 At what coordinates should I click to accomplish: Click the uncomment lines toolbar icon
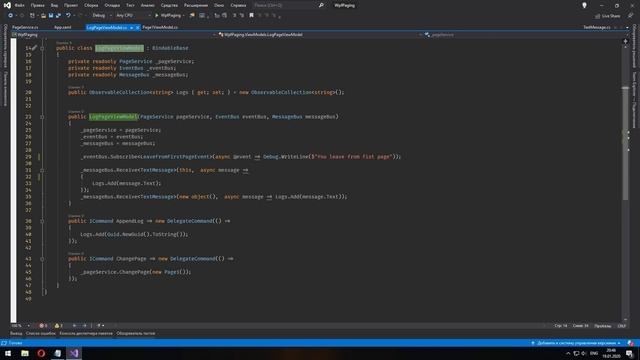click(242, 16)
